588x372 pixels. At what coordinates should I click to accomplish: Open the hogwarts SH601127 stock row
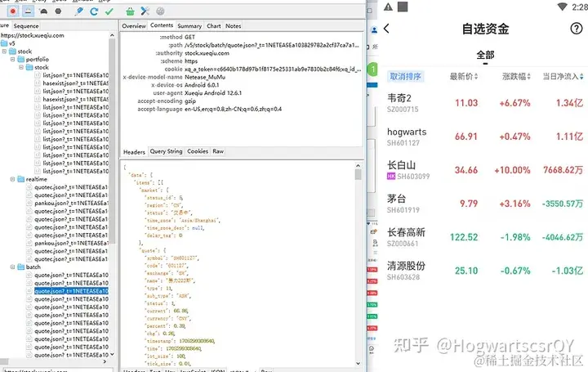(x=485, y=137)
